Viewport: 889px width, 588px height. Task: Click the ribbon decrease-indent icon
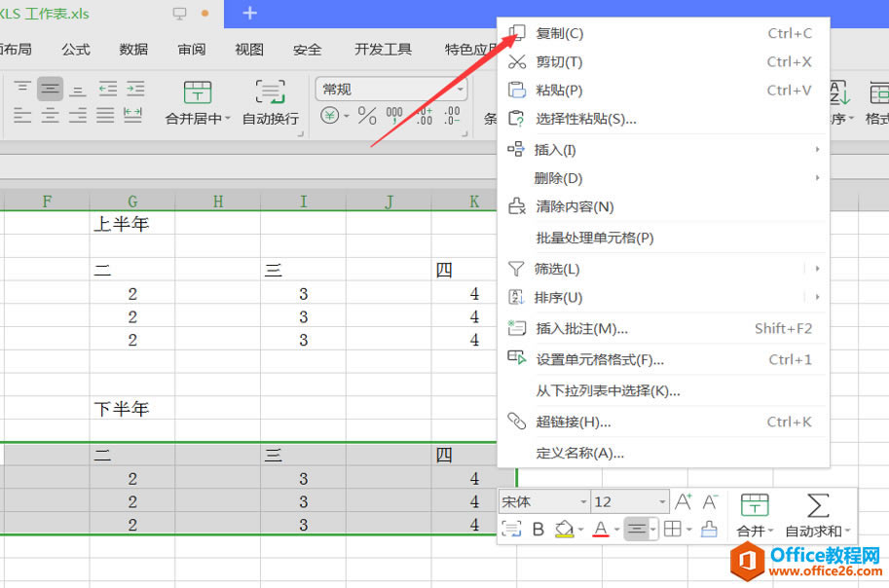(107, 89)
